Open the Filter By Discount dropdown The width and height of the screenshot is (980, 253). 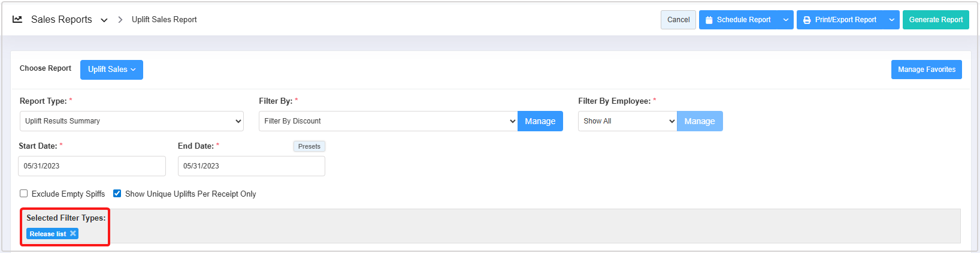(x=388, y=121)
